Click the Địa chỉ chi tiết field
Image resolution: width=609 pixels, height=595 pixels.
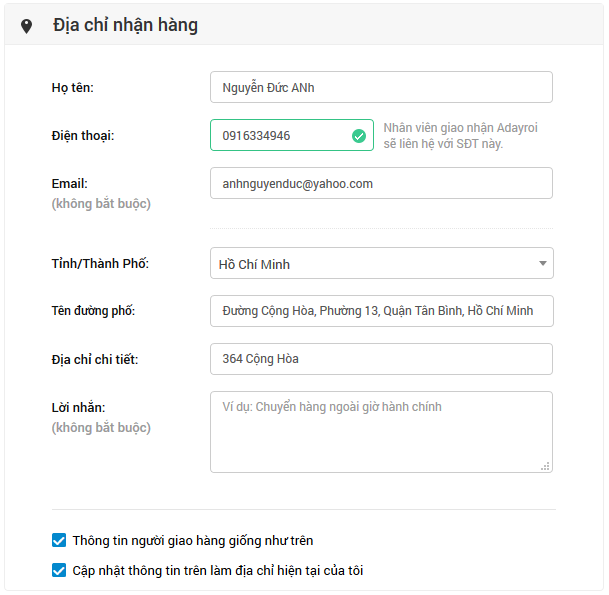(381, 359)
